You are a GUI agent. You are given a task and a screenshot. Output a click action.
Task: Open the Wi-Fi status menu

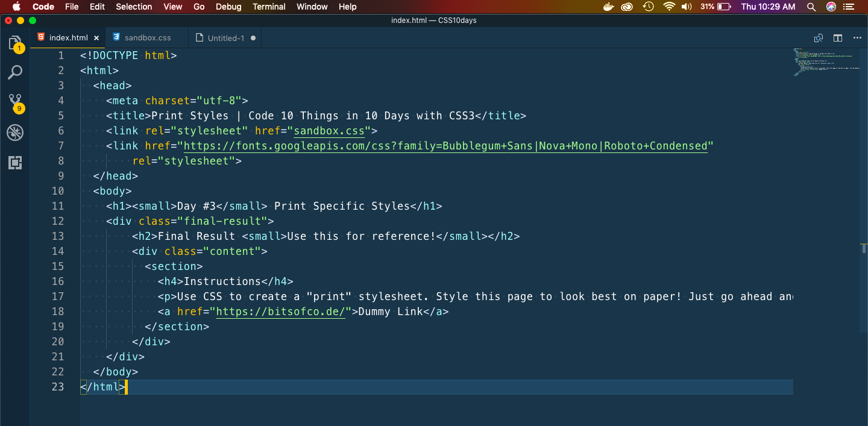668,7
